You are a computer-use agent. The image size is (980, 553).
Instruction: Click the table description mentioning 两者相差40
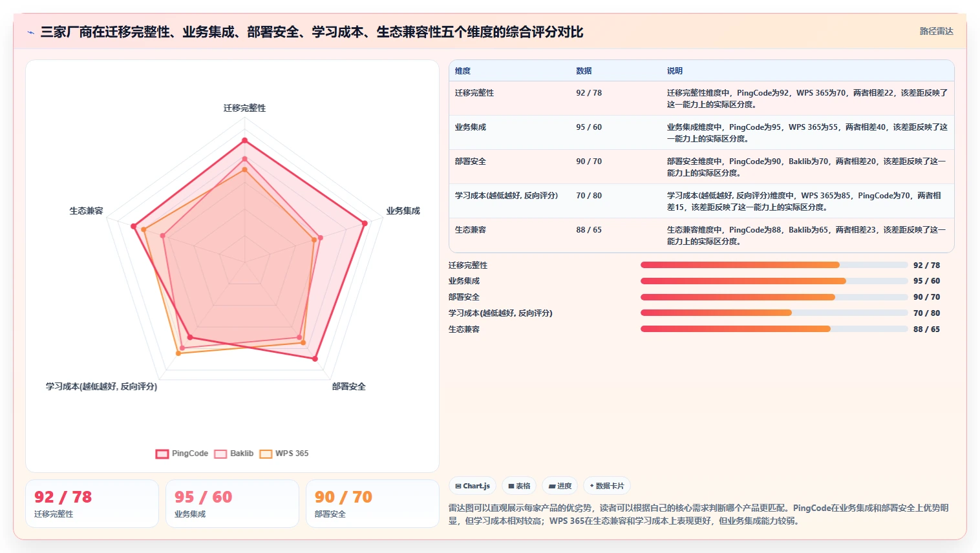(807, 133)
